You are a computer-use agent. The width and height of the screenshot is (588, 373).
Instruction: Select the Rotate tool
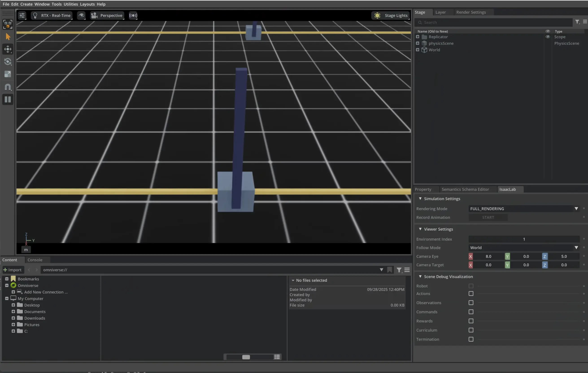click(8, 62)
